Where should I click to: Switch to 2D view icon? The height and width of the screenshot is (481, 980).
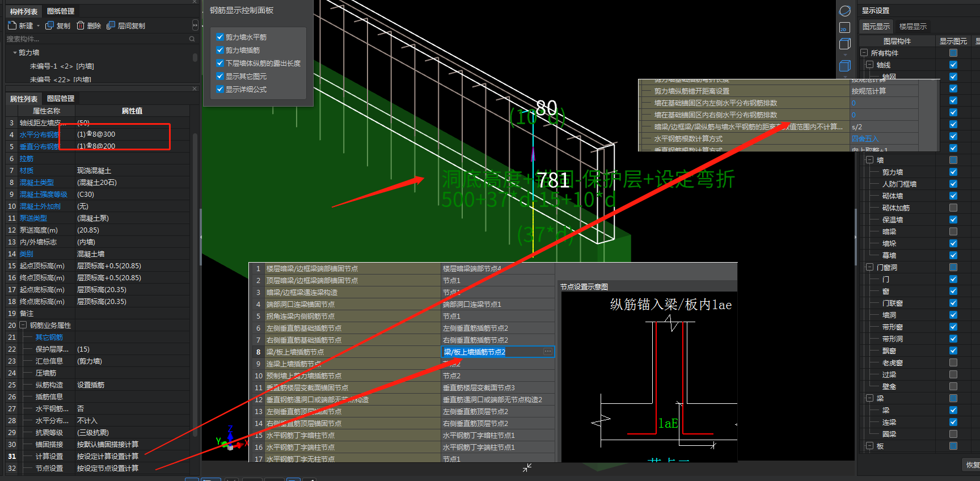845,27
